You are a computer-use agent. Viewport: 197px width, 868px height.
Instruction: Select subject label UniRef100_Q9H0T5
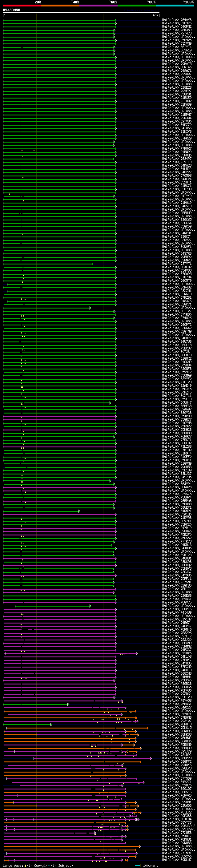(177, 64)
